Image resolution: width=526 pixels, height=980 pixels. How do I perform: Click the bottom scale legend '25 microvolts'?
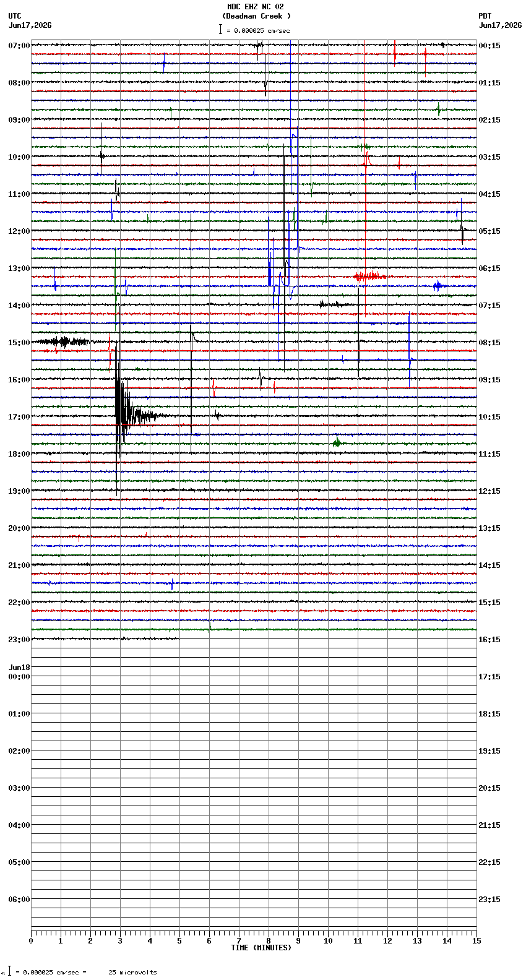tap(132, 973)
